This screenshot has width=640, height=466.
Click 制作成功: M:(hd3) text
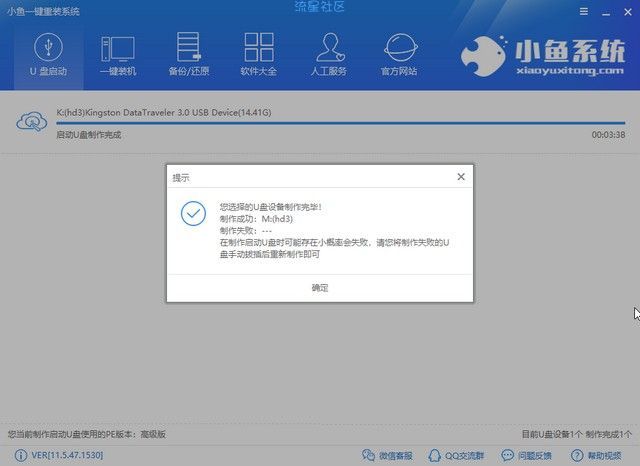point(256,219)
